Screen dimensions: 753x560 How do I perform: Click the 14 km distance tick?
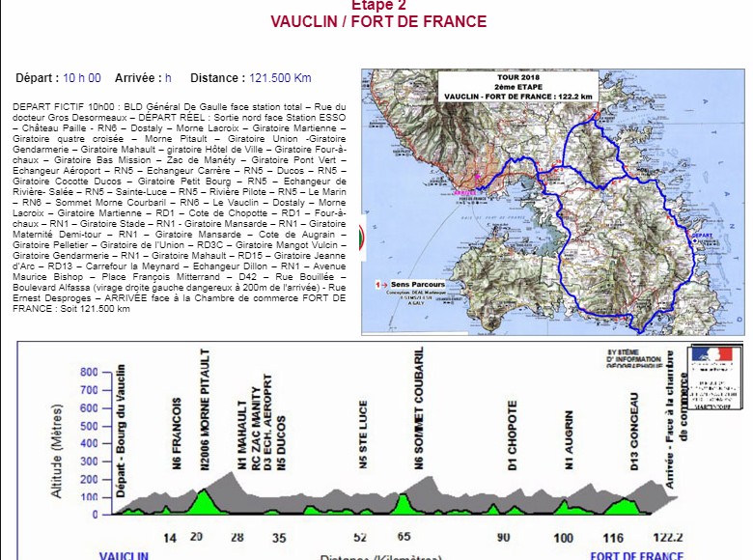click(170, 538)
